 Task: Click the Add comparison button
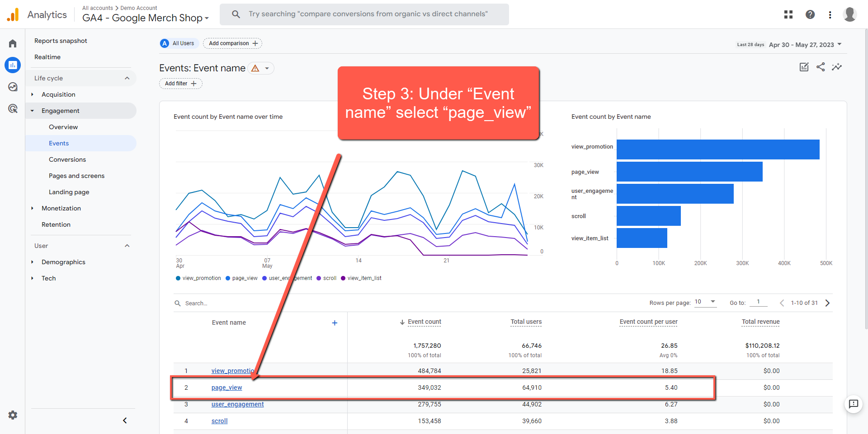click(x=232, y=43)
